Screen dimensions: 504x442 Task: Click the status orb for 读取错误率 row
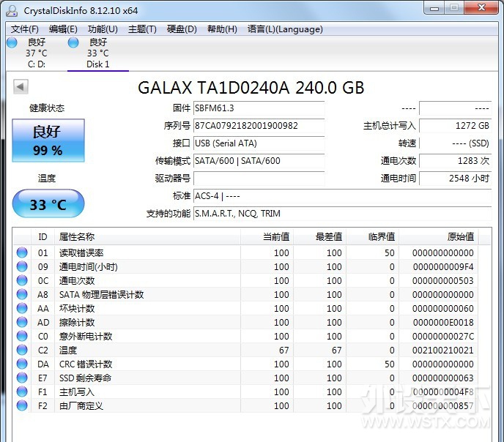(x=22, y=252)
